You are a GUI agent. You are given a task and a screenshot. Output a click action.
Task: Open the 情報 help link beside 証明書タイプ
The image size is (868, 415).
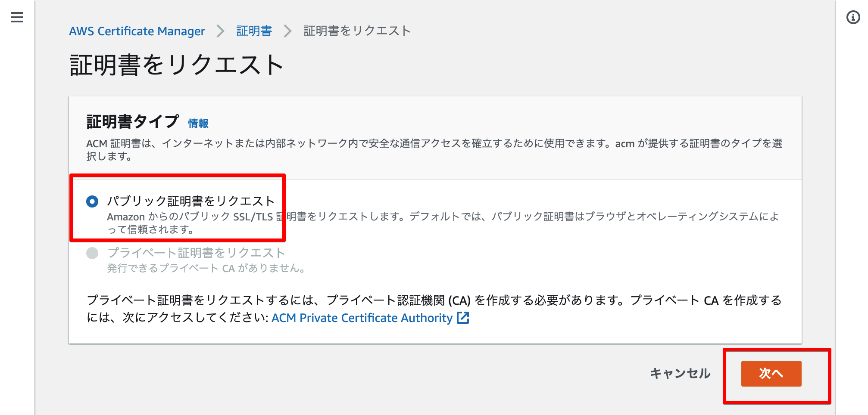199,123
